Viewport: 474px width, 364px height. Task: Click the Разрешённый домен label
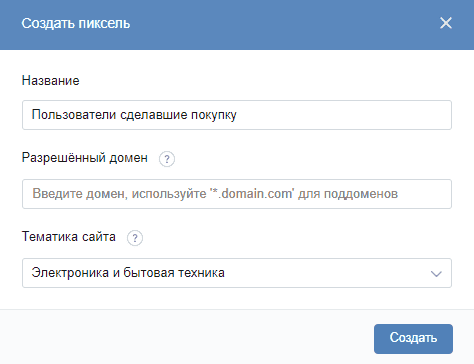(x=85, y=158)
